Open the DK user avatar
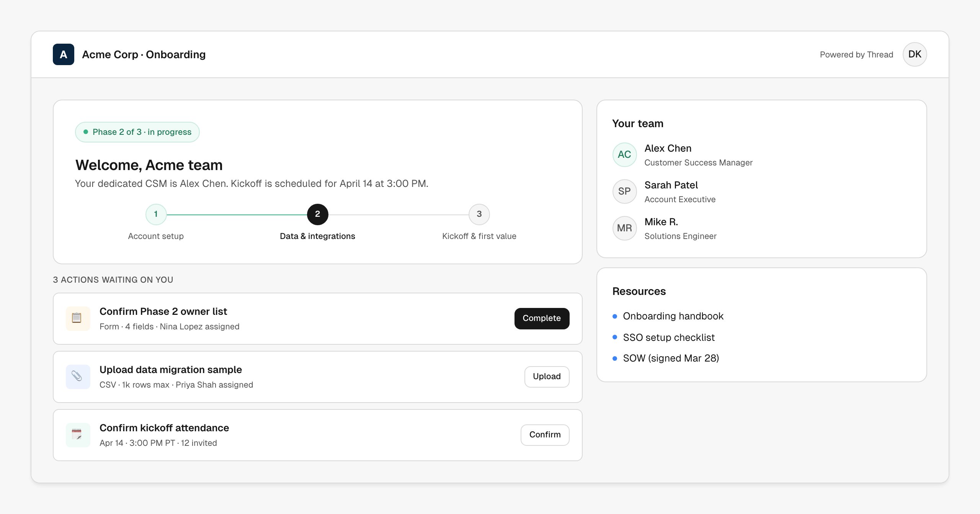Viewport: 980px width, 514px height. click(x=915, y=54)
